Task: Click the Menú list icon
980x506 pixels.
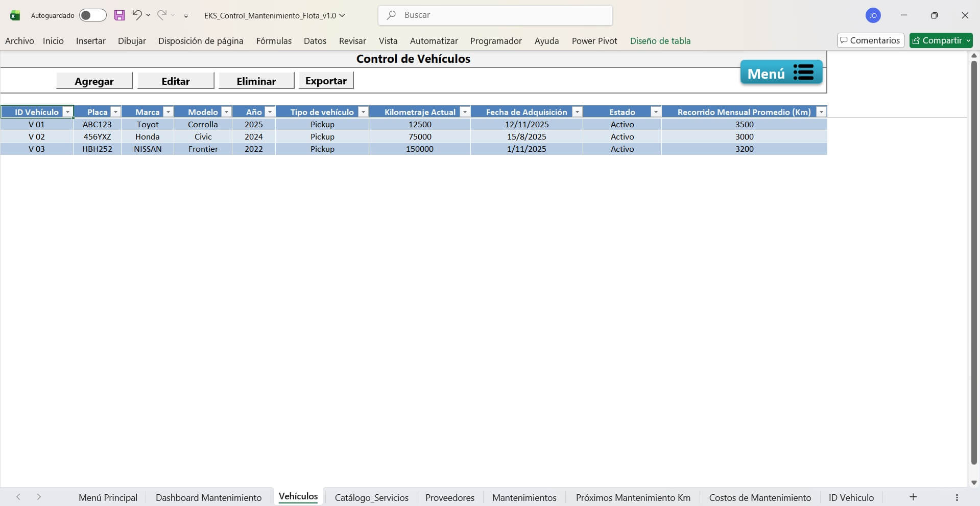Action: click(803, 72)
